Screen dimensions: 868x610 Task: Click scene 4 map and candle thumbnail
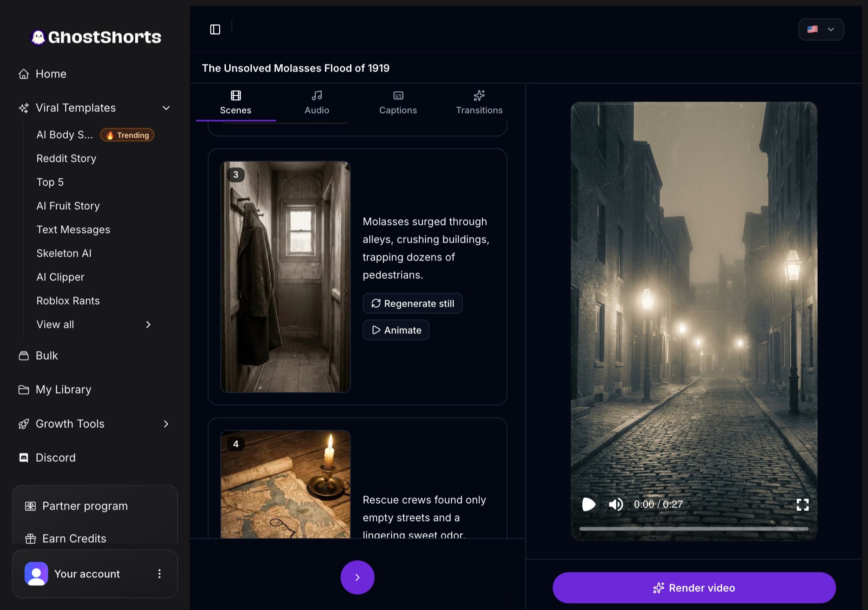(286, 484)
